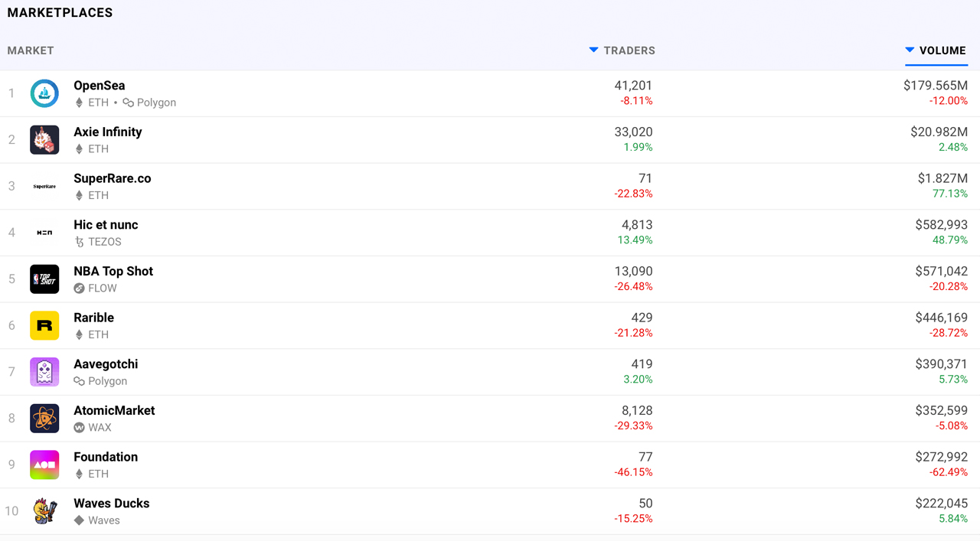This screenshot has width=980, height=551.
Task: Click OpenSea's $179.565M volume value
Action: (x=936, y=86)
